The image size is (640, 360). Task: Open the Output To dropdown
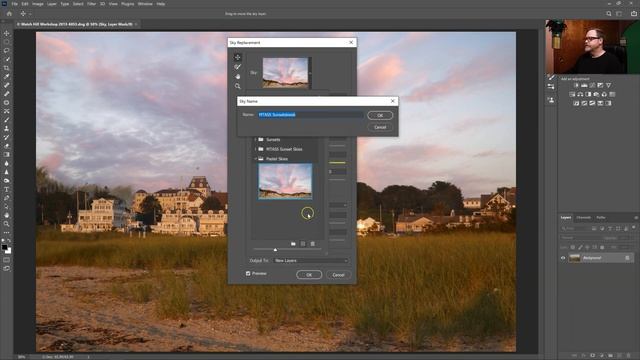click(x=311, y=260)
